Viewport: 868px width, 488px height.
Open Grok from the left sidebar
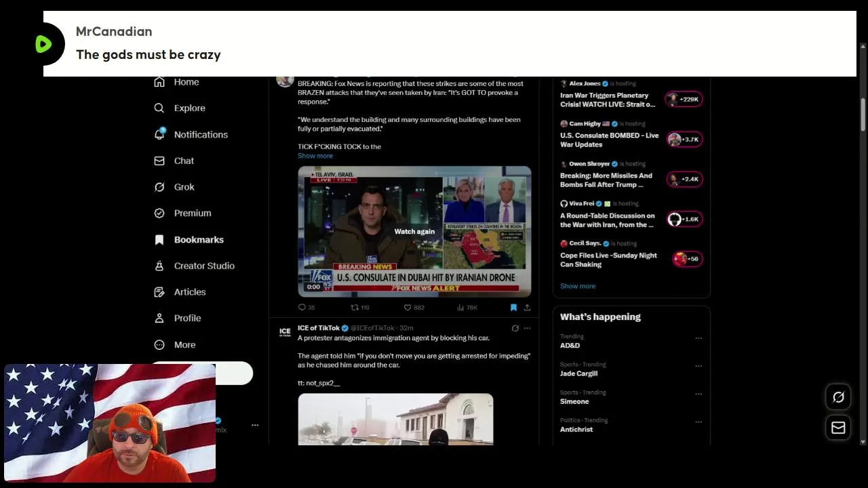(x=174, y=187)
